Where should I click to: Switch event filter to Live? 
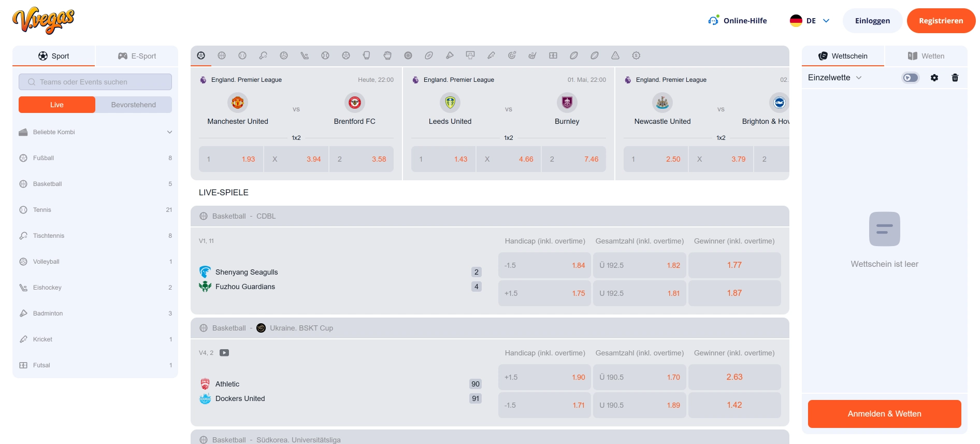[57, 105]
